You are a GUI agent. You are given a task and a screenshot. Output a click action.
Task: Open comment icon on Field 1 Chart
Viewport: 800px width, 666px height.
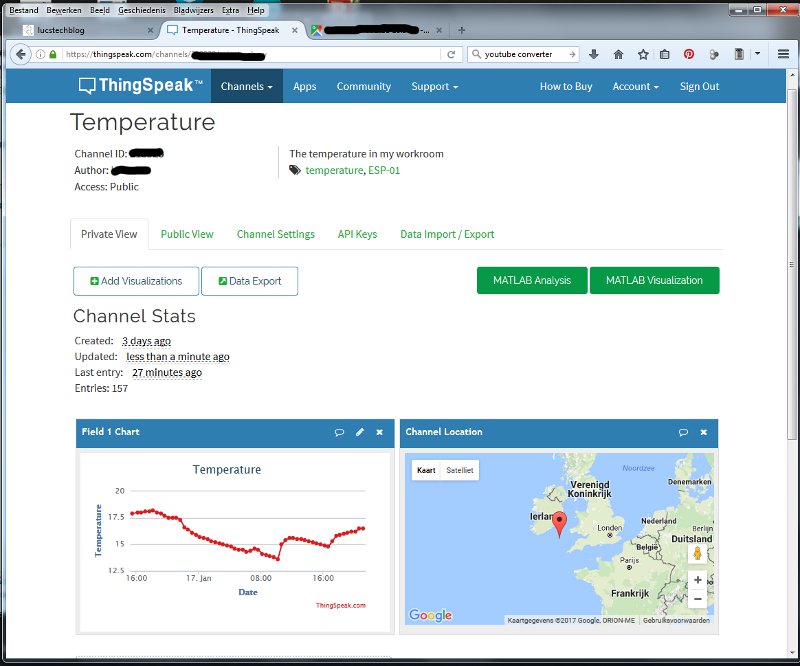pos(340,432)
